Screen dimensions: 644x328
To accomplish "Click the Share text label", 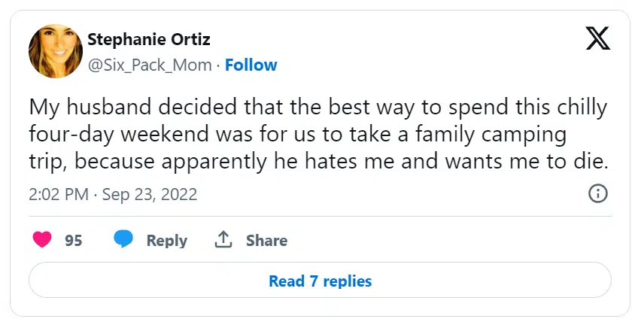I will point(266,241).
